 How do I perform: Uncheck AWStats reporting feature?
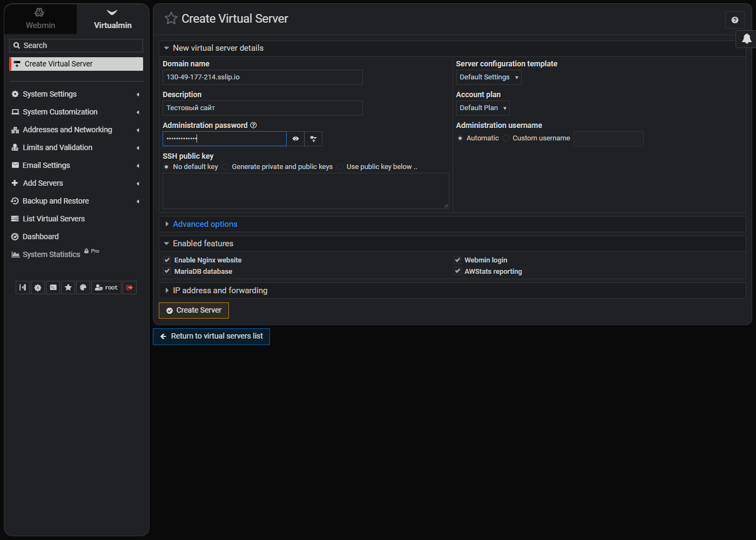pos(458,272)
